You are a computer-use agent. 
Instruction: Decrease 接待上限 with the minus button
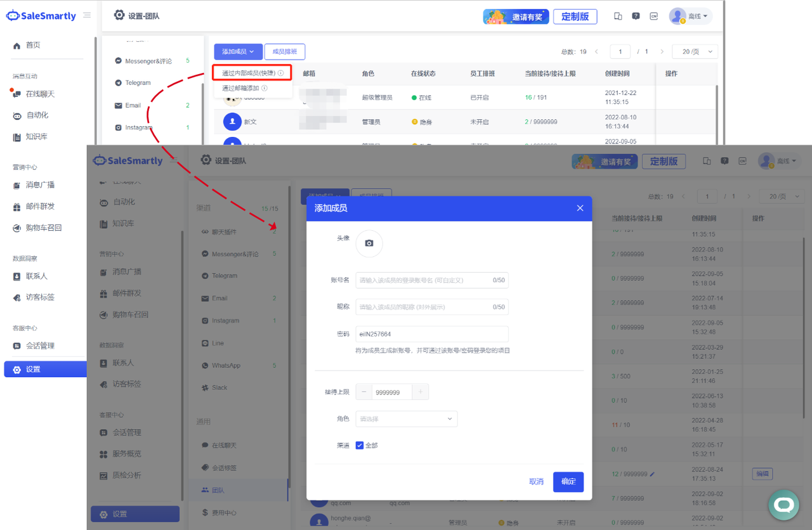(x=364, y=392)
